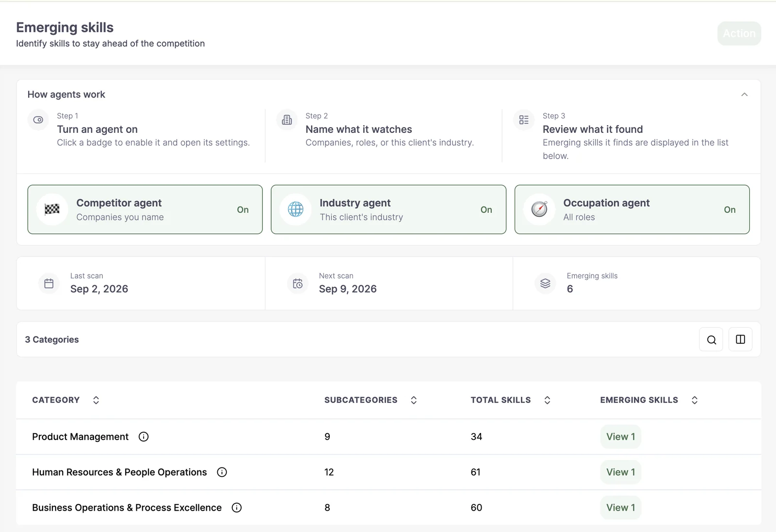The height and width of the screenshot is (532, 776).
Task: Click the list icon beside Step 3
Action: coord(524,120)
